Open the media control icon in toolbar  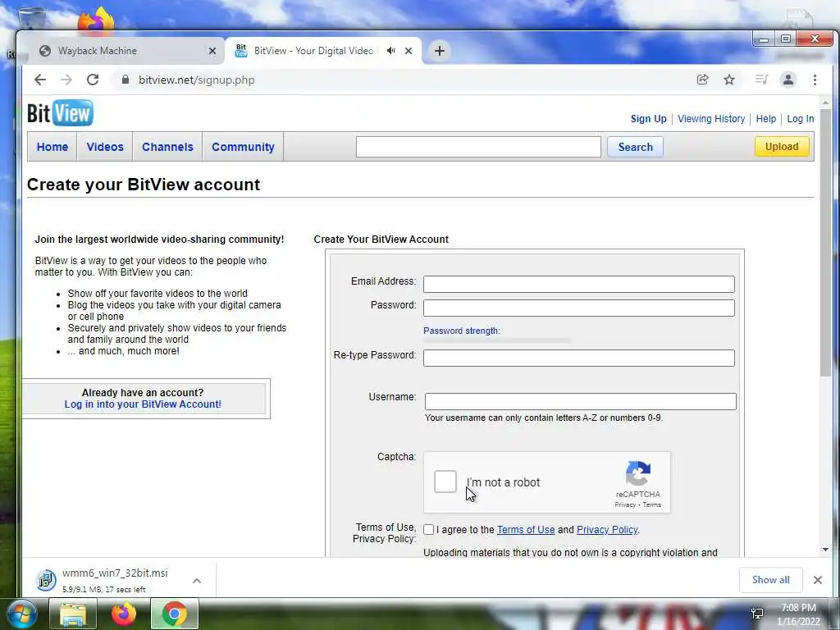click(761, 80)
